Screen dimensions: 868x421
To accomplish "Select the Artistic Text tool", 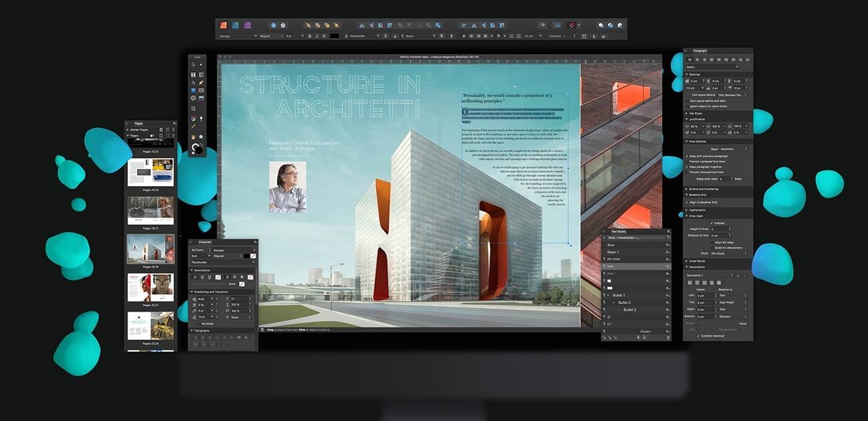I will pyautogui.click(x=194, y=83).
